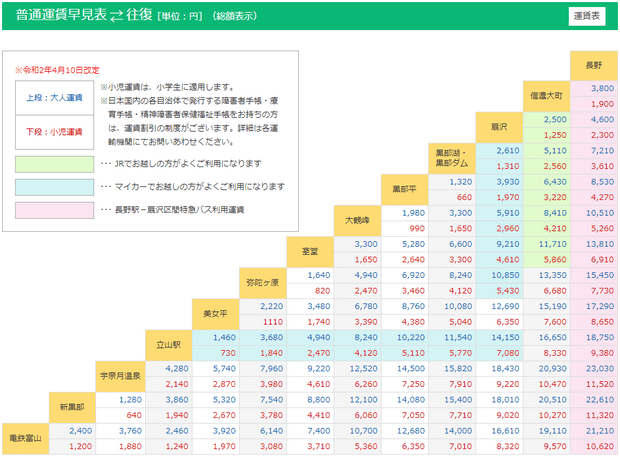Click the fare value 1,460
Screen dimensions: 620x458
point(224,338)
